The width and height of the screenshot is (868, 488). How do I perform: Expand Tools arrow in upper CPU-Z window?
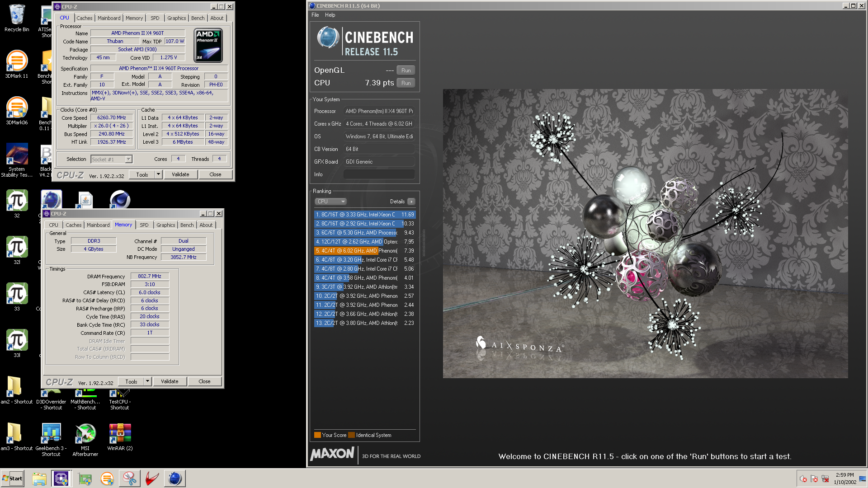point(158,174)
